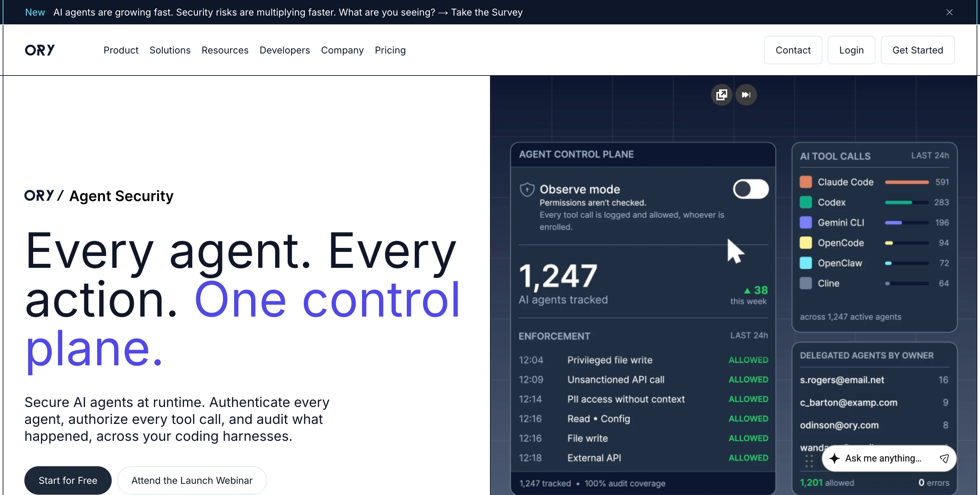Toggle the Observe mode switch
The width and height of the screenshot is (980, 495).
coord(751,189)
